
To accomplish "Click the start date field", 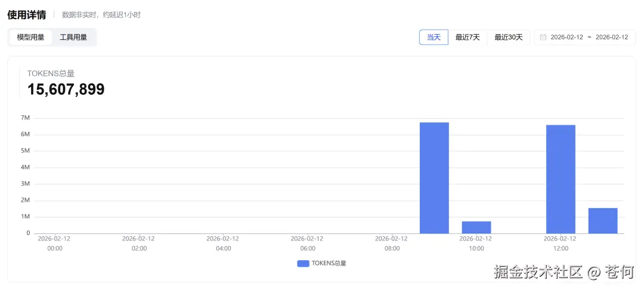I will click(566, 37).
